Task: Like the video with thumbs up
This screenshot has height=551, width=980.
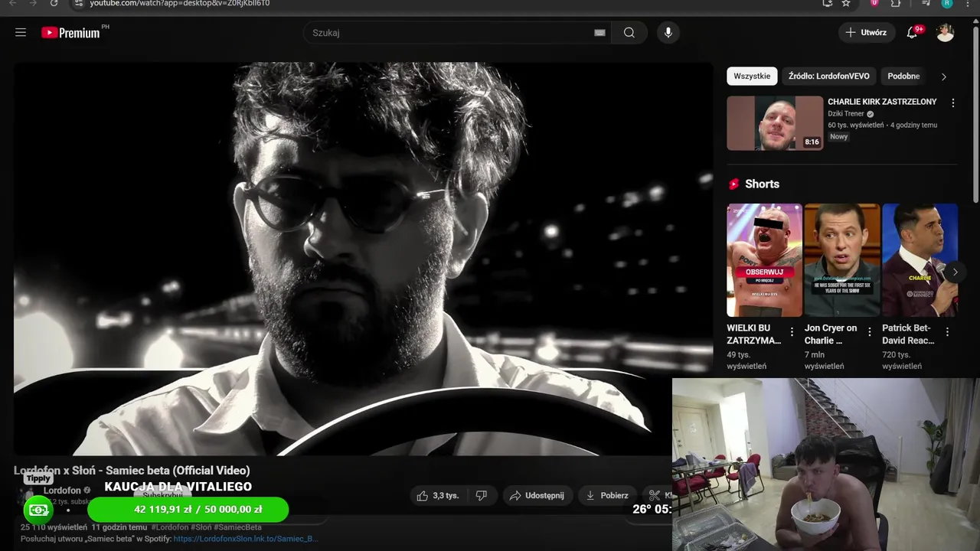Action: click(x=438, y=495)
